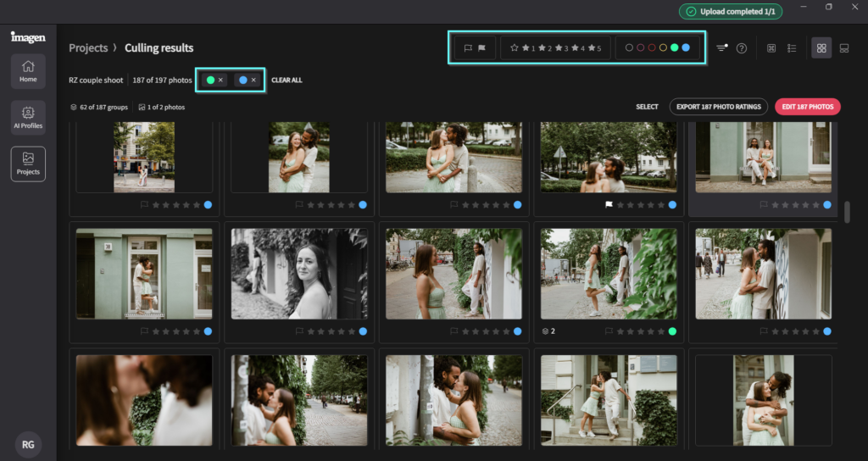The width and height of the screenshot is (868, 461).
Task: Select the green door kiss photo
Action: point(144,274)
